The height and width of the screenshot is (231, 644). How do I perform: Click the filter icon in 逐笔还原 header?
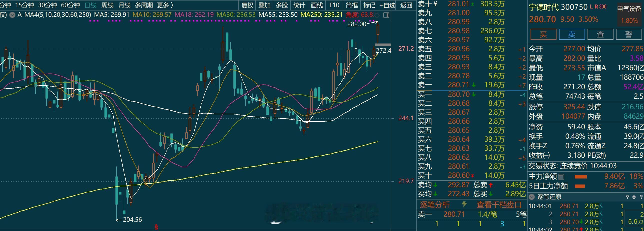pyautogui.click(x=627, y=197)
